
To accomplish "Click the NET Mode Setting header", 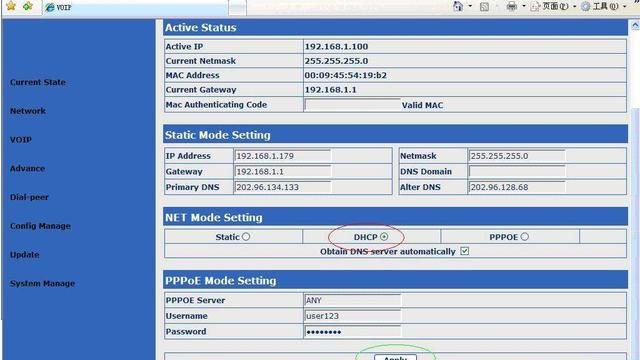I will coord(396,217).
